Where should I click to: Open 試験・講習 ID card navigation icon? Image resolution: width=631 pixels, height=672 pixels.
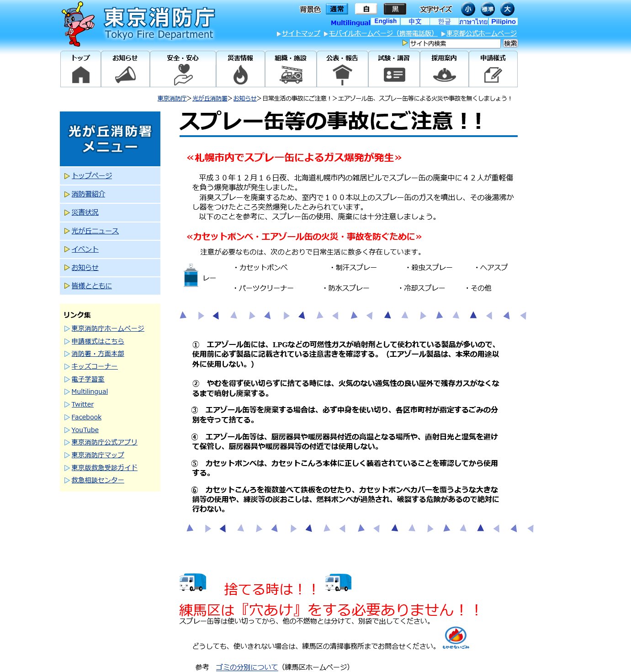pyautogui.click(x=394, y=69)
